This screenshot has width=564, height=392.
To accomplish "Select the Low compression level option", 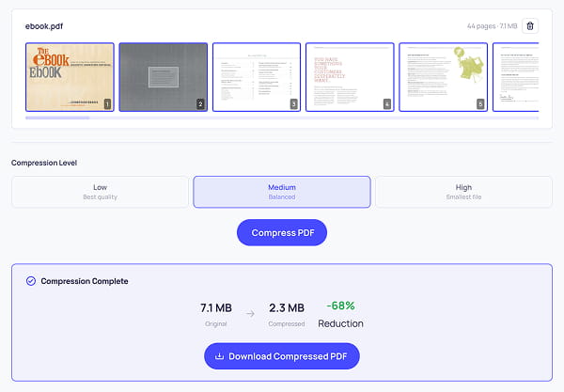I will click(x=100, y=192).
